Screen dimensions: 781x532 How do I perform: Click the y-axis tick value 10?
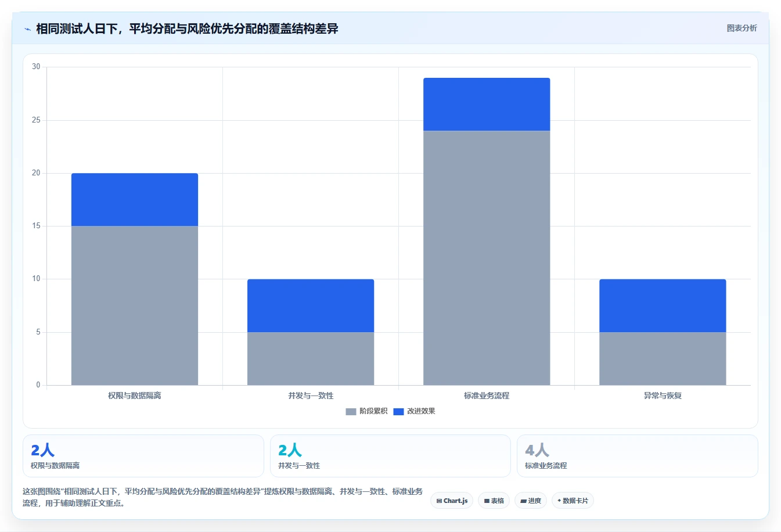point(37,279)
